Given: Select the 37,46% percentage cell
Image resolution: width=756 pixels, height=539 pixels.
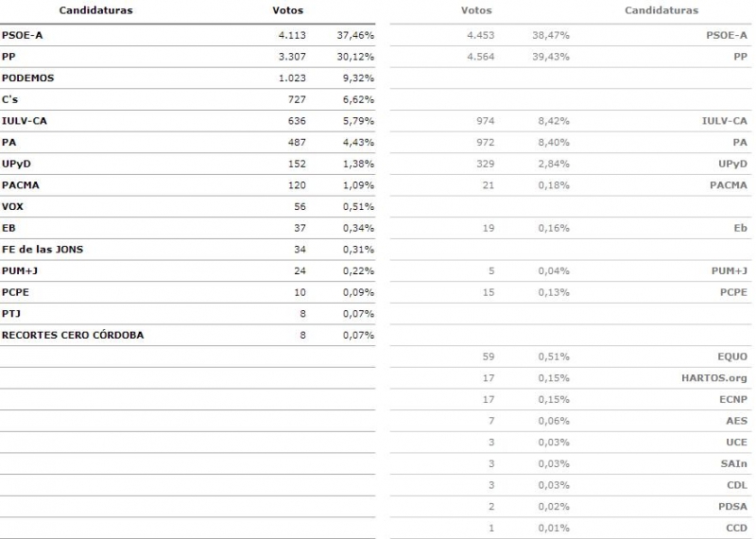Looking at the screenshot, I should (355, 35).
